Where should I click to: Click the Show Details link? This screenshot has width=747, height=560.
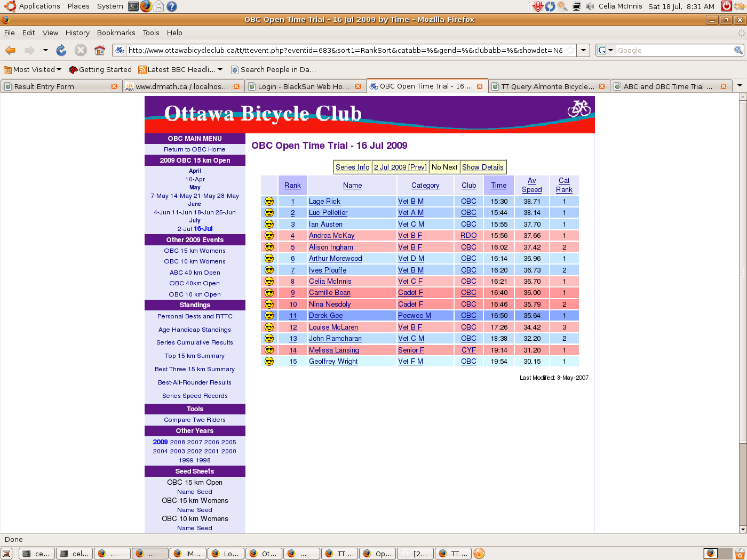[x=482, y=167]
